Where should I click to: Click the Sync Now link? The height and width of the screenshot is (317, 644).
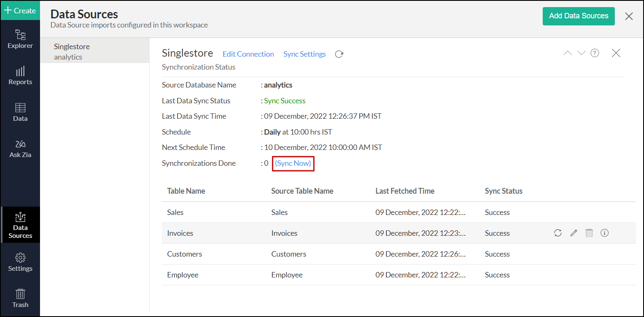coord(293,163)
